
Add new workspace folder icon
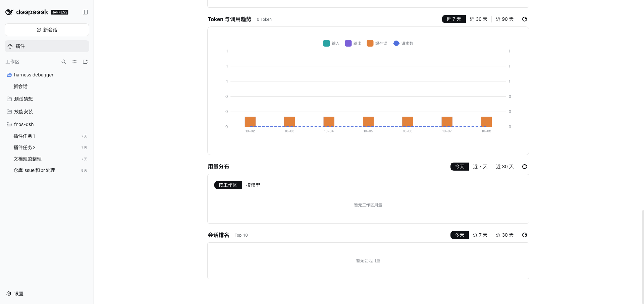point(85,62)
